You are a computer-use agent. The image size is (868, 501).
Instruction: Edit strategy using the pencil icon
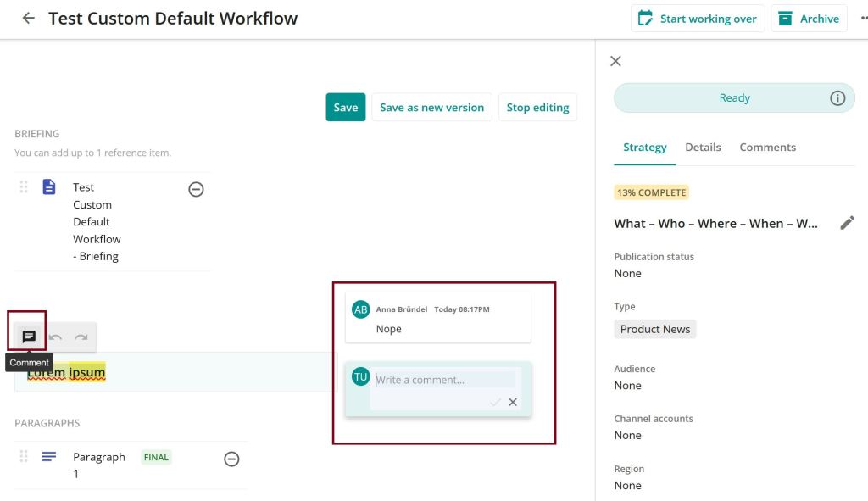847,223
